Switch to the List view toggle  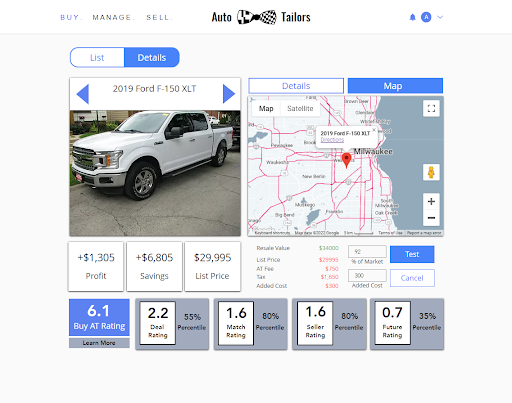tap(97, 58)
